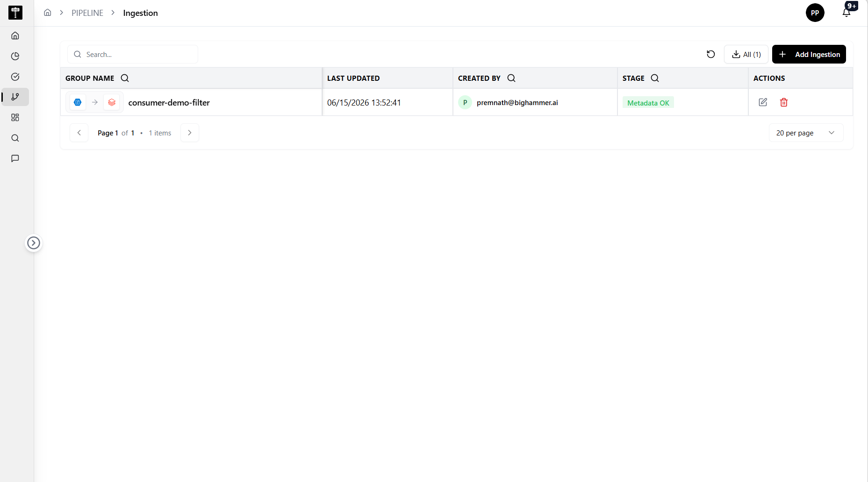Click the red Databricks target icon
The width and height of the screenshot is (868, 482).
pyautogui.click(x=112, y=102)
